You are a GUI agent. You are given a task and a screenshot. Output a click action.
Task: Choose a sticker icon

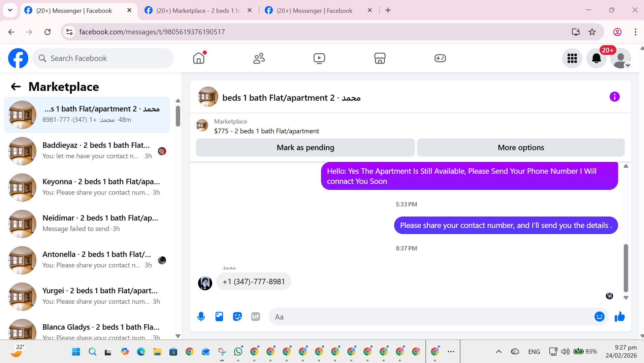click(x=237, y=317)
